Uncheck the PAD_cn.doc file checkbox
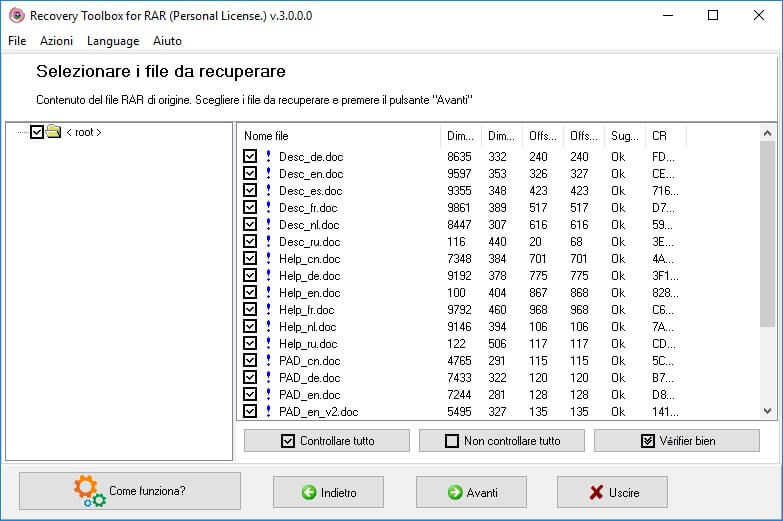This screenshot has height=521, width=783. [x=250, y=361]
